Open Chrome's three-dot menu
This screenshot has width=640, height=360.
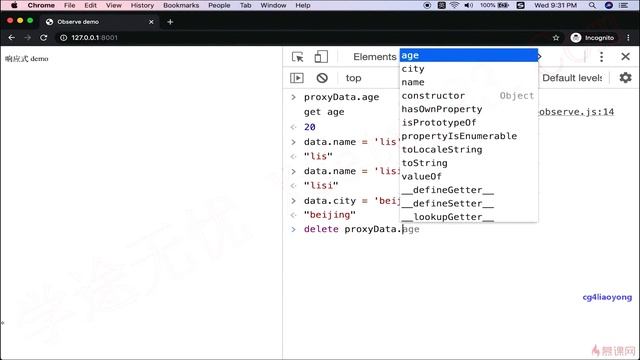pyautogui.click(x=628, y=38)
